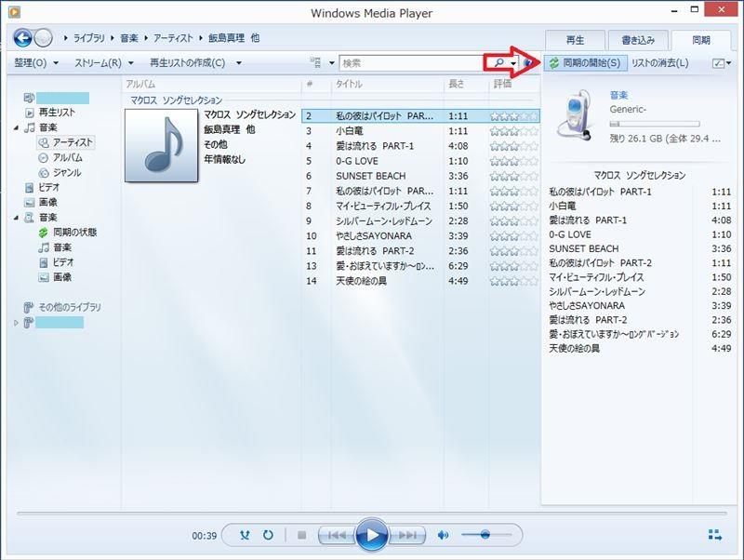Open the 再生リストの作成(C) button
744x560 pixels.
click(188, 62)
